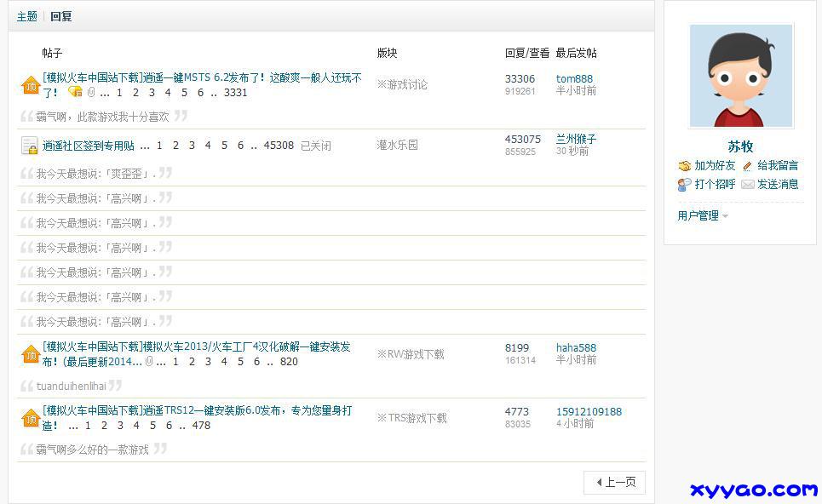The height and width of the screenshot is (504, 822).
Task: Click the pencil icon beside 给我留言
Action: click(747, 166)
